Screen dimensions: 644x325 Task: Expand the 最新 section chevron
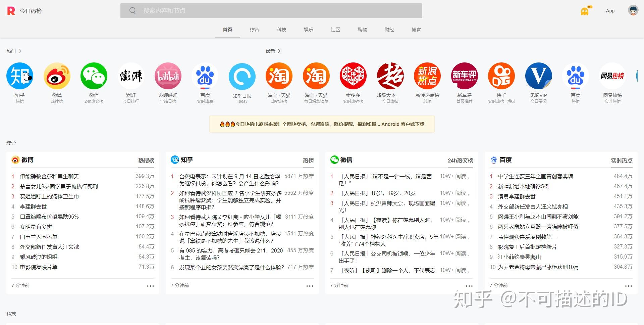click(279, 51)
